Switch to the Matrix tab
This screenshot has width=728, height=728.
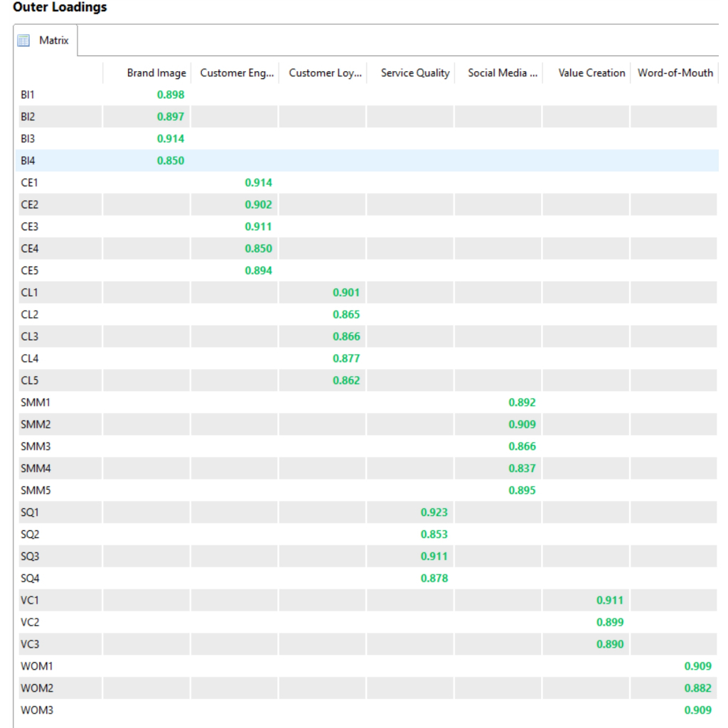53,41
